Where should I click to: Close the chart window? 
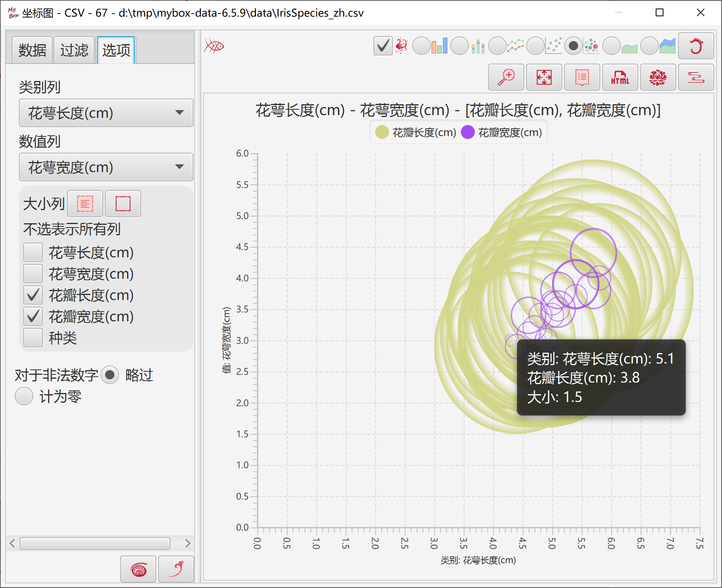click(701, 13)
